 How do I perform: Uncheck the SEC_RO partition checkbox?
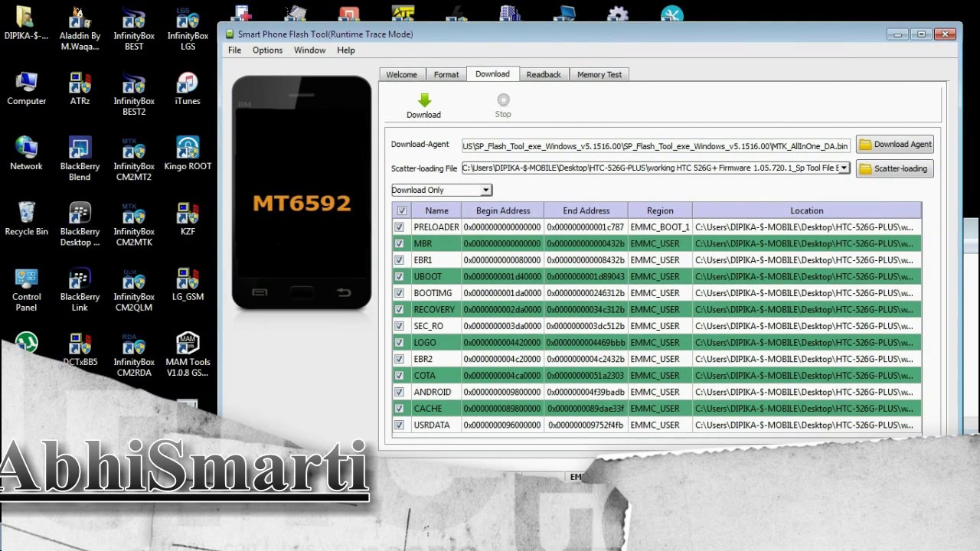pyautogui.click(x=399, y=326)
